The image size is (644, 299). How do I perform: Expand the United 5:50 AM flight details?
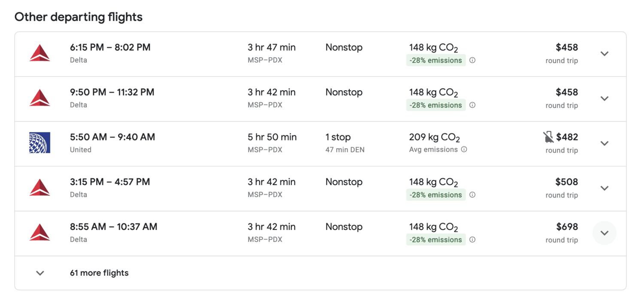605,143
